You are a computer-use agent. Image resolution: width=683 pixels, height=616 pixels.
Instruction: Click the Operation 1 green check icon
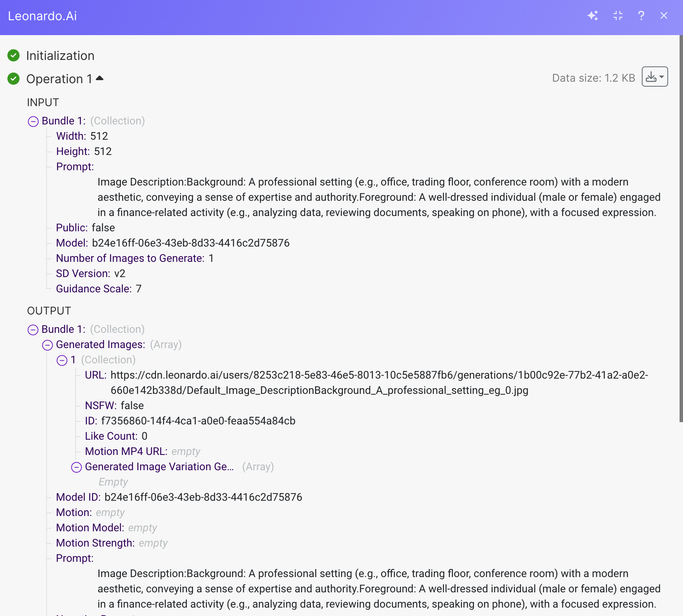[x=13, y=79]
